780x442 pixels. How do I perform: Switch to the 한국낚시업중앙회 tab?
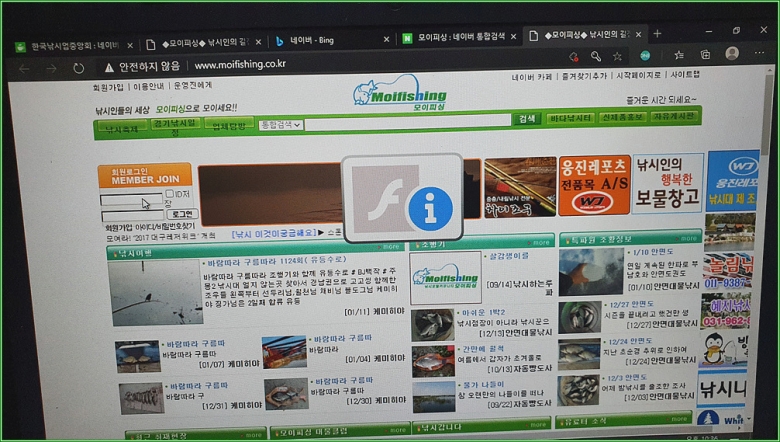click(75, 46)
